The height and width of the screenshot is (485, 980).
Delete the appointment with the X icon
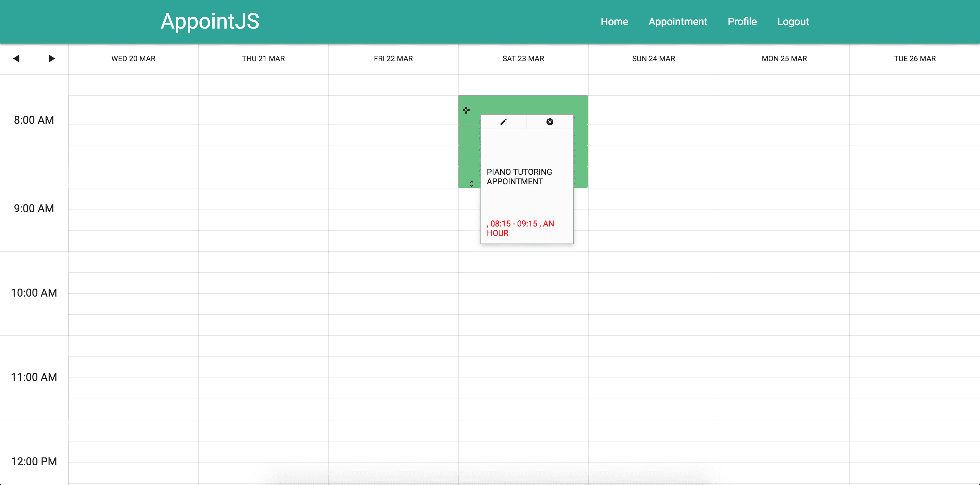coord(550,122)
